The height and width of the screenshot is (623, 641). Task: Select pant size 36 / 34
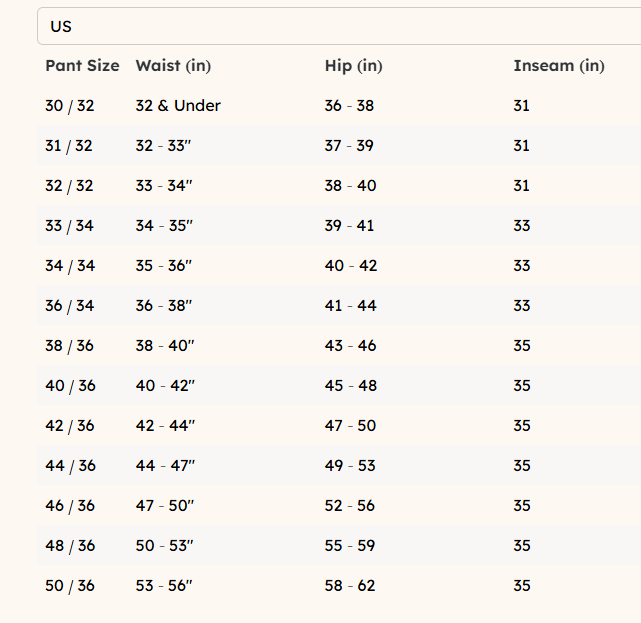(x=69, y=306)
